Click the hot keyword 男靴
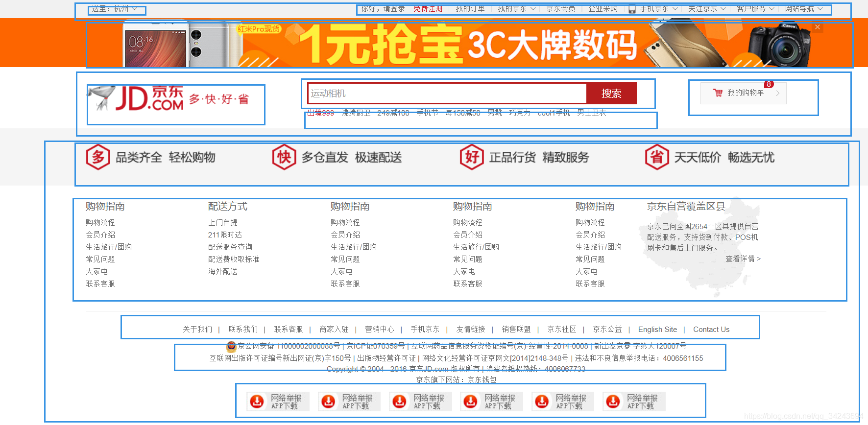Image resolution: width=868 pixels, height=425 pixels. click(495, 113)
